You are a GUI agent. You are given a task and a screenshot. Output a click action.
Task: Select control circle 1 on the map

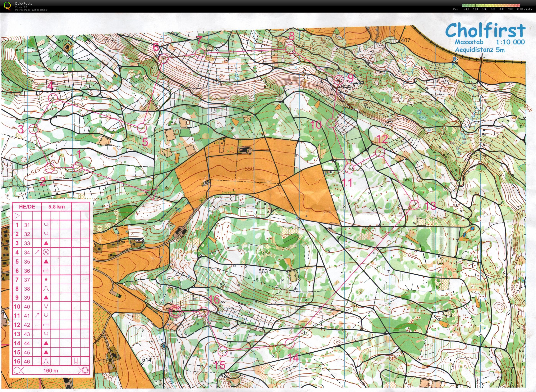(x=78, y=167)
